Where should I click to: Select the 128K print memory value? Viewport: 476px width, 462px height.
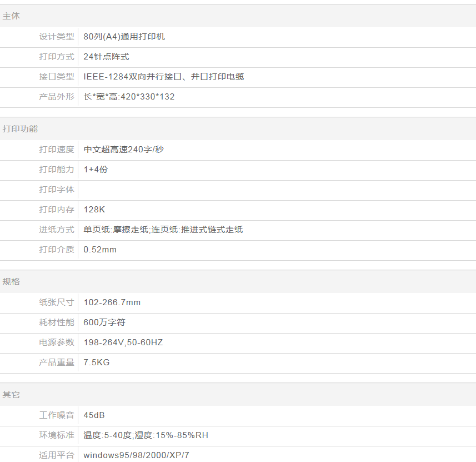click(x=94, y=210)
